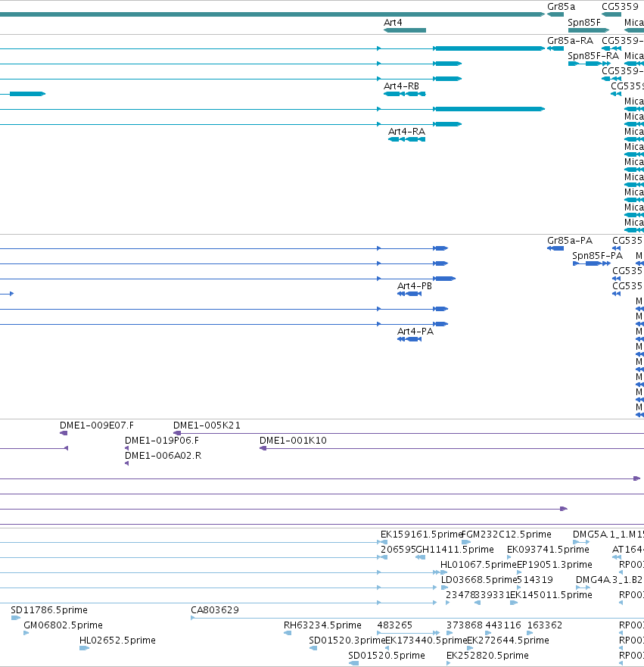
Task: Click the Art4-PB protein label
Action: click(x=415, y=286)
